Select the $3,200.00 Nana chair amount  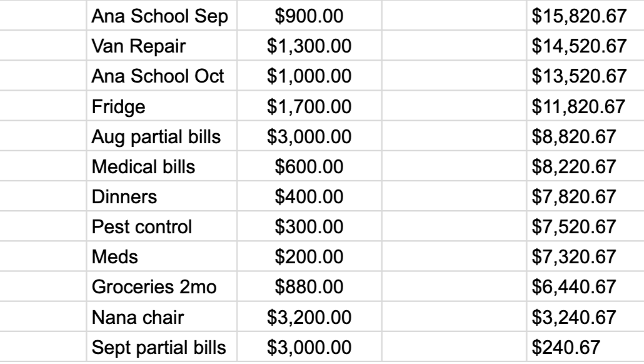[309, 318]
